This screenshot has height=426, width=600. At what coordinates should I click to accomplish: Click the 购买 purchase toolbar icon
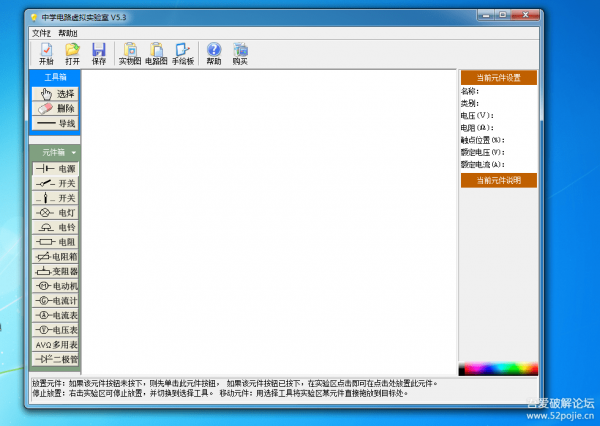click(x=240, y=53)
